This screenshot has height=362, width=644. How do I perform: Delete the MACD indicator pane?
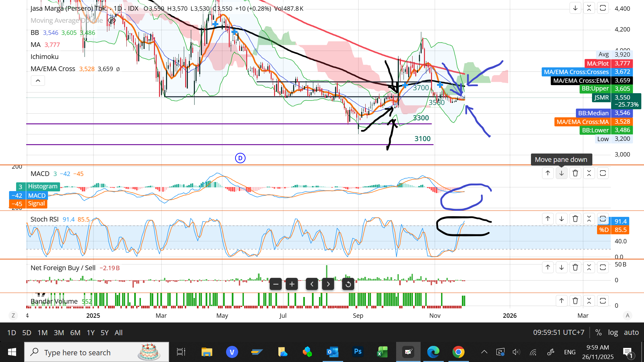click(575, 173)
